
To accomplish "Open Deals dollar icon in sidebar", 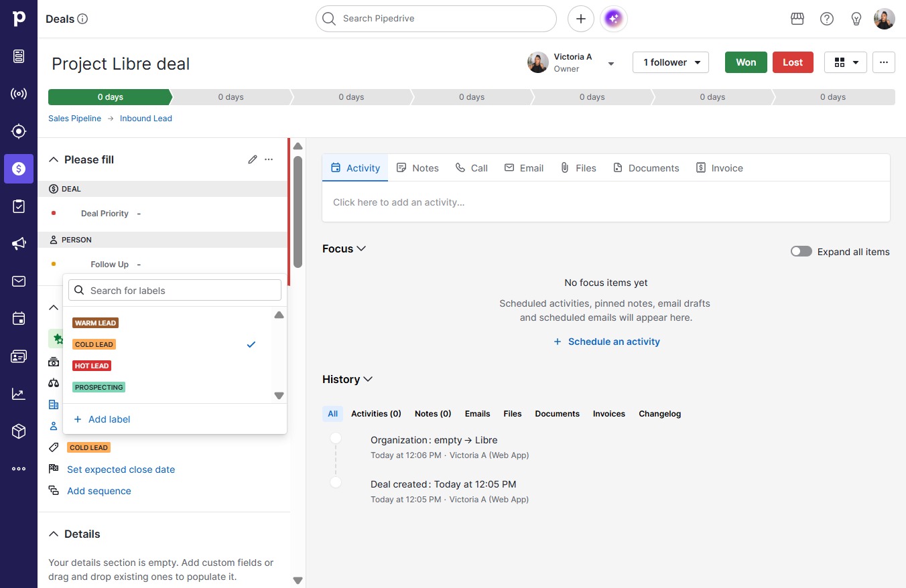I will (19, 169).
